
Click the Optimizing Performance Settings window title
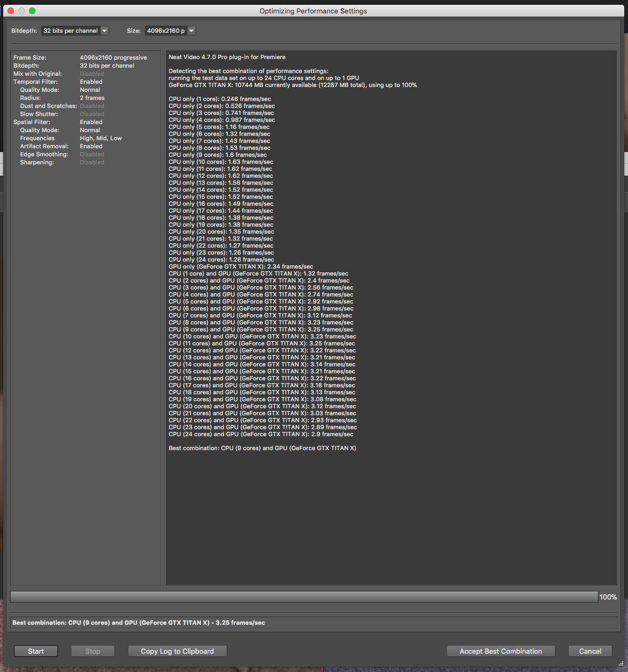(313, 11)
